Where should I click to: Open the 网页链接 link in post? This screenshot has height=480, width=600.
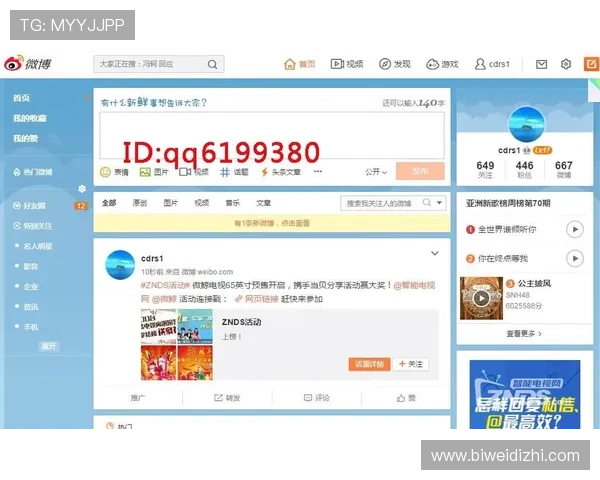[256, 299]
